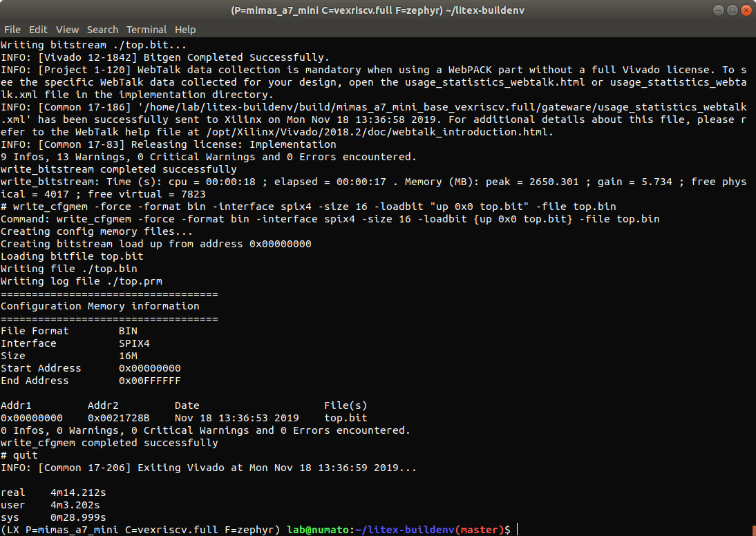Screen dimensions: 756x536
Task: Click the End Address value 0x00FFFFFF
Action: click(150, 381)
